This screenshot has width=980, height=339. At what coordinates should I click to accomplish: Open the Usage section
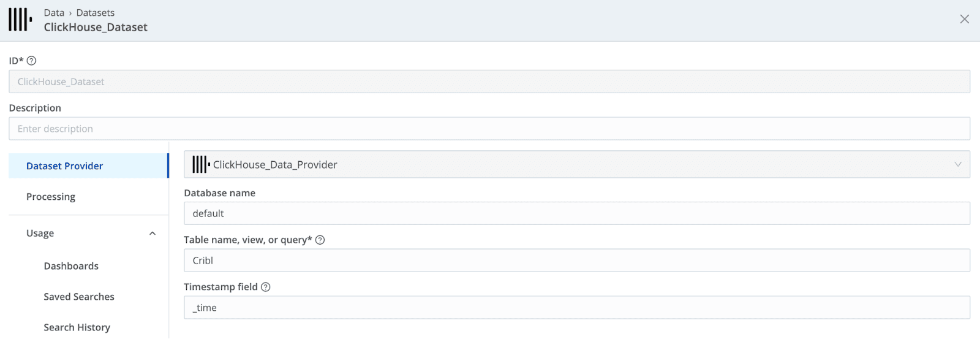pyautogui.click(x=40, y=233)
